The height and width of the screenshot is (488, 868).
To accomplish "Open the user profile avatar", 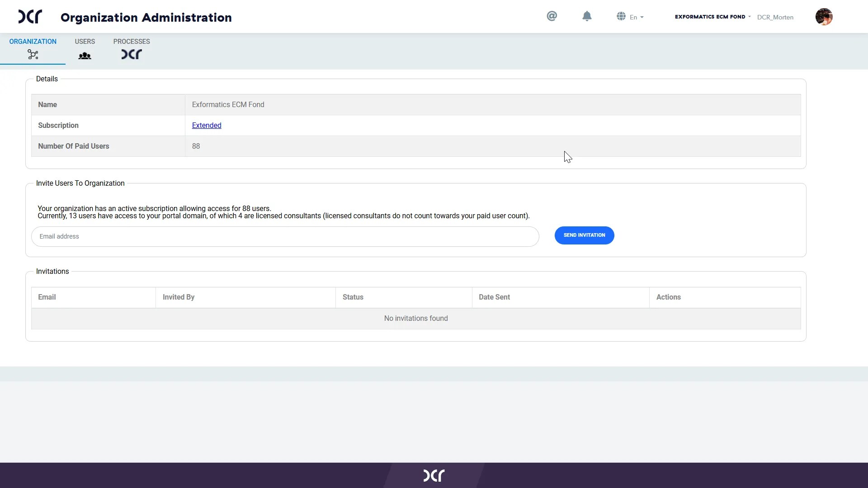I will (x=824, y=17).
